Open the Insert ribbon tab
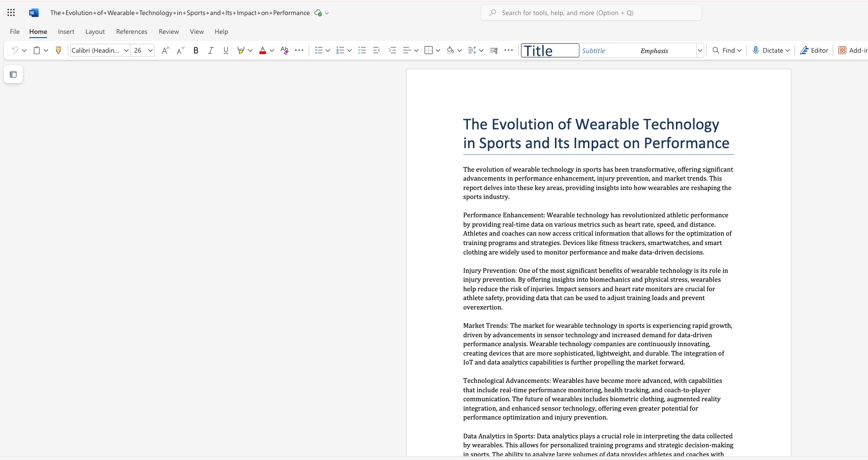Image resolution: width=868 pixels, height=460 pixels. 66,32
